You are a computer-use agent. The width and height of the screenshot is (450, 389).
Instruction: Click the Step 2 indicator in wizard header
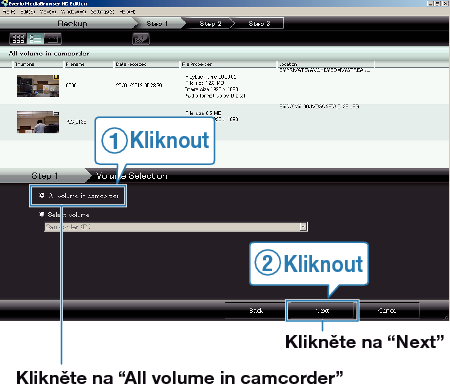210,23
